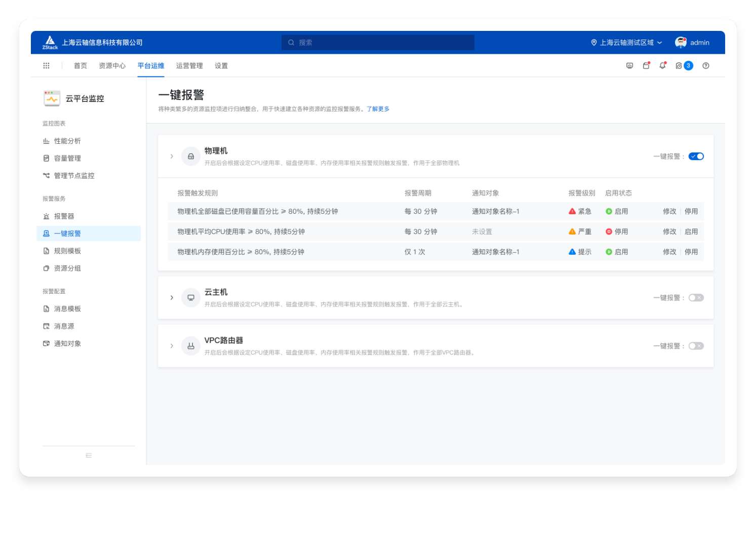756x547 pixels.
Task: Click the ZStack logo
Action: click(50, 43)
